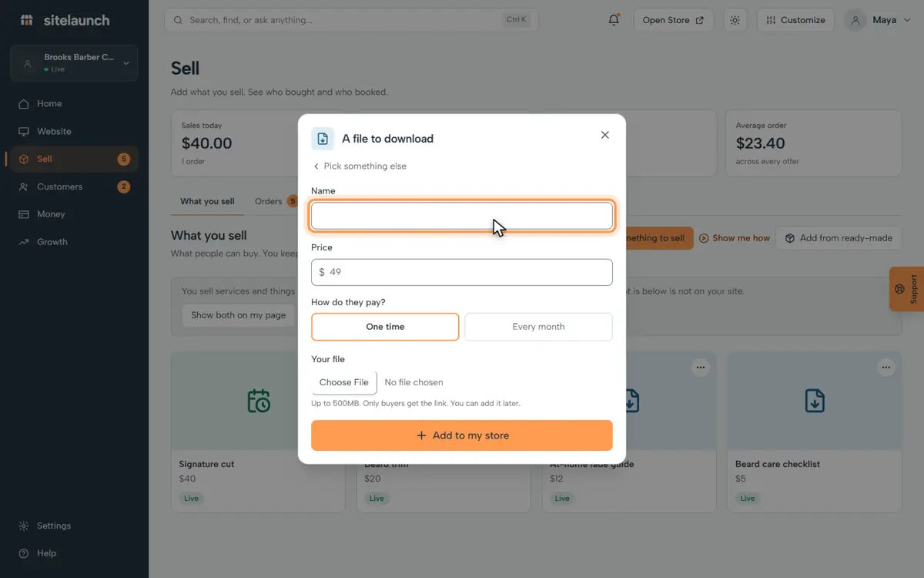Click Add to my store button
This screenshot has height=578, width=924.
(x=462, y=435)
